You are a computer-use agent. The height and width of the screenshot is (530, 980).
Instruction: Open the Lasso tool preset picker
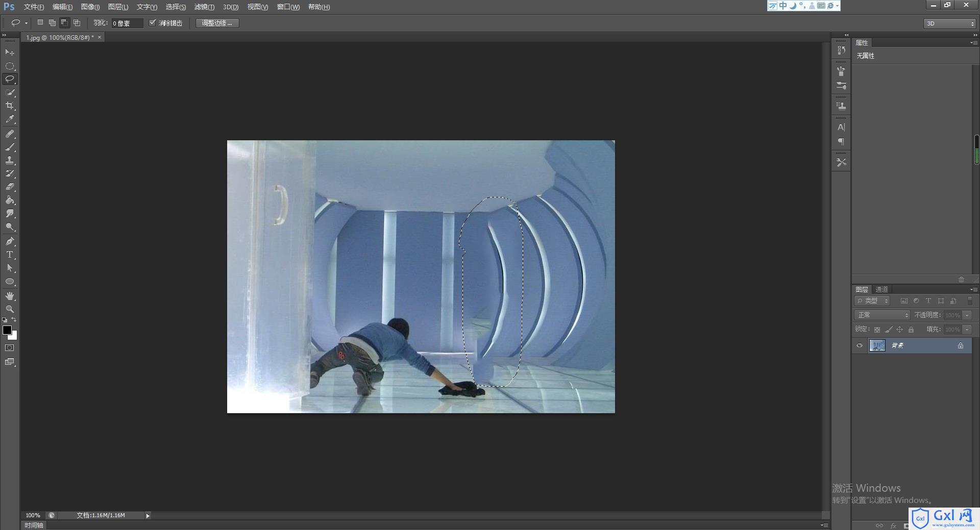coord(26,23)
